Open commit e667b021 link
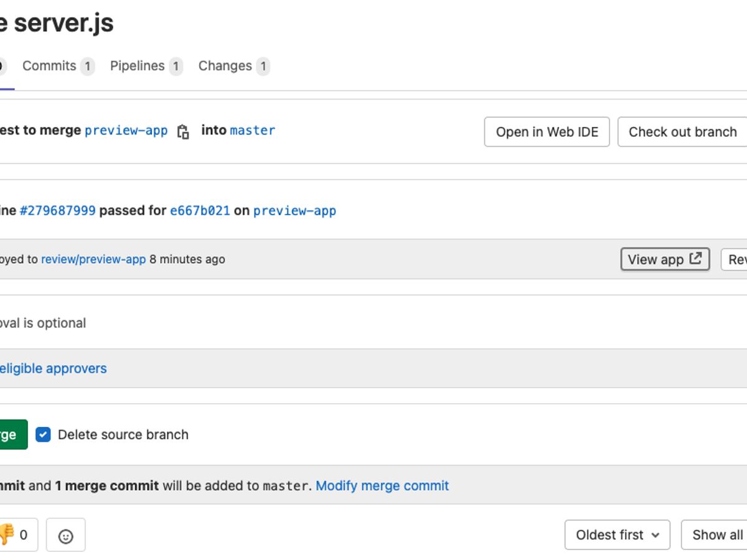The width and height of the screenshot is (747, 560). tap(200, 210)
